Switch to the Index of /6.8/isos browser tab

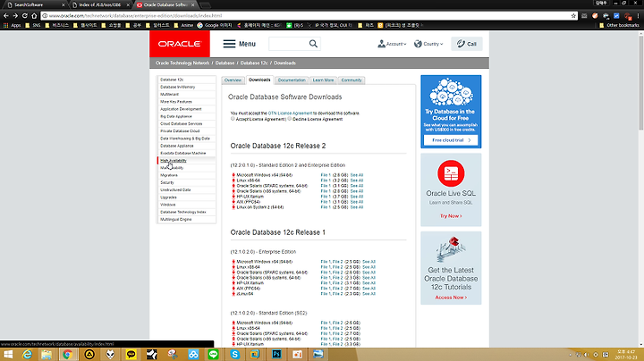(100, 5)
